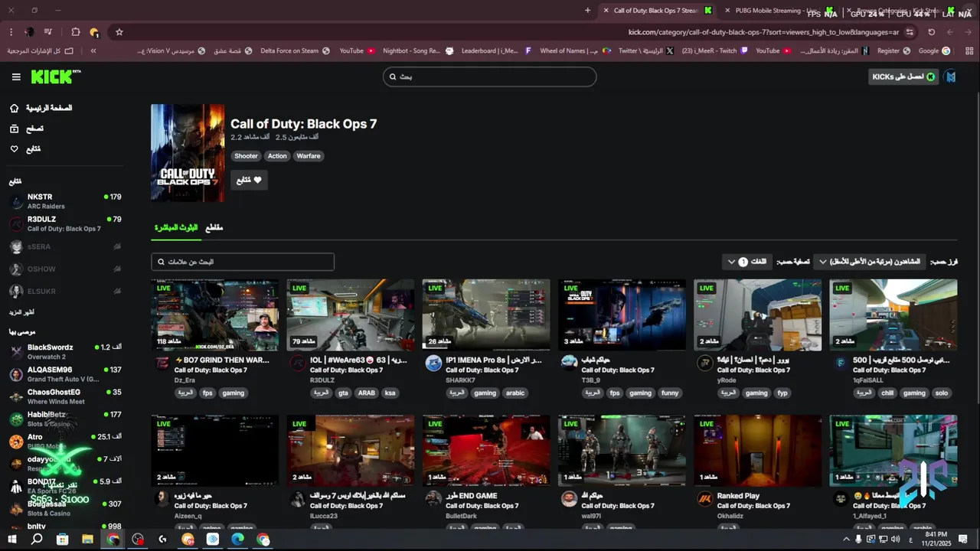Click the Warfare category tag

[x=309, y=156]
